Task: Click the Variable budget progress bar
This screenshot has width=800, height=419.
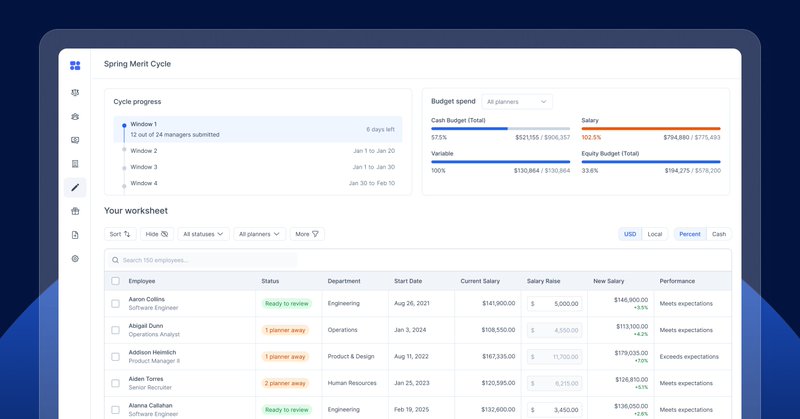Action: [501, 162]
